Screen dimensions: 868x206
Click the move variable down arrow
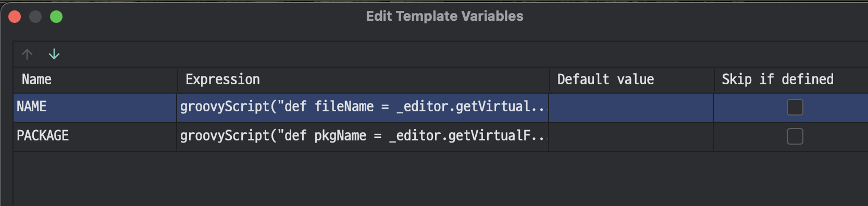[54, 54]
